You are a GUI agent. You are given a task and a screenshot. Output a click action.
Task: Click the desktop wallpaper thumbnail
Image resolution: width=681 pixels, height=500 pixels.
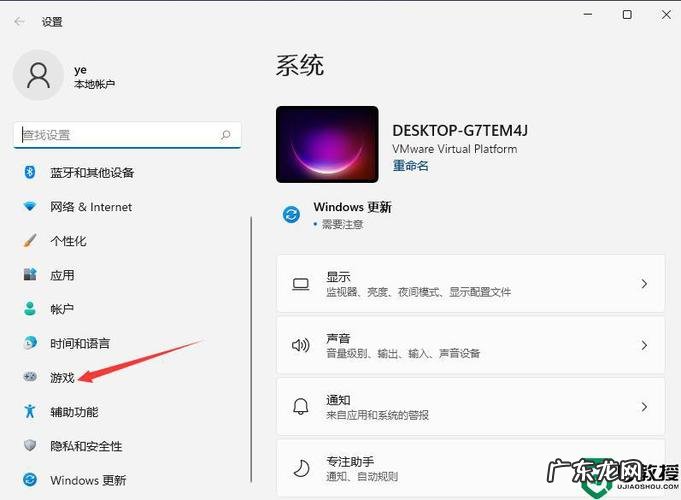click(327, 144)
